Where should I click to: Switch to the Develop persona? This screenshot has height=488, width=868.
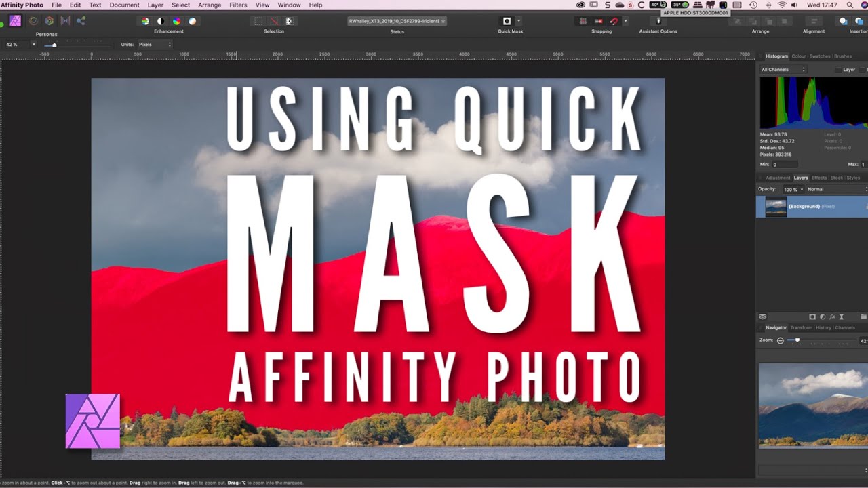pyautogui.click(x=49, y=21)
